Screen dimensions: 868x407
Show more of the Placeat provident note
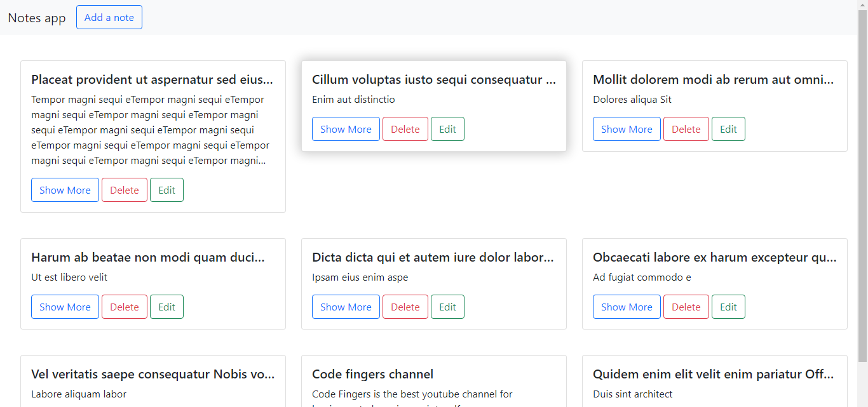[x=65, y=190]
